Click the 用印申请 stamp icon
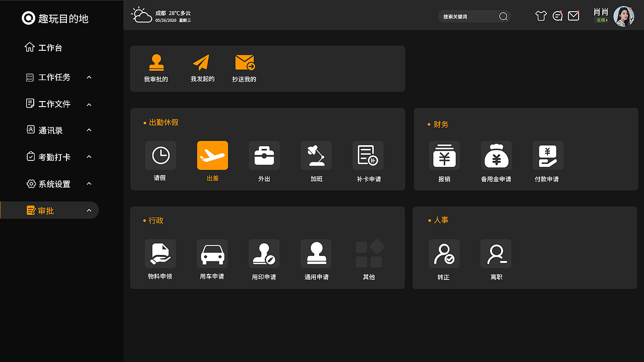The height and width of the screenshot is (362, 644). click(264, 253)
